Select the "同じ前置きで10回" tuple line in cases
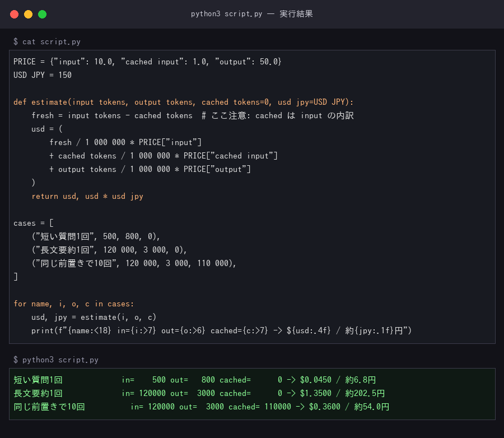 tap(134, 264)
